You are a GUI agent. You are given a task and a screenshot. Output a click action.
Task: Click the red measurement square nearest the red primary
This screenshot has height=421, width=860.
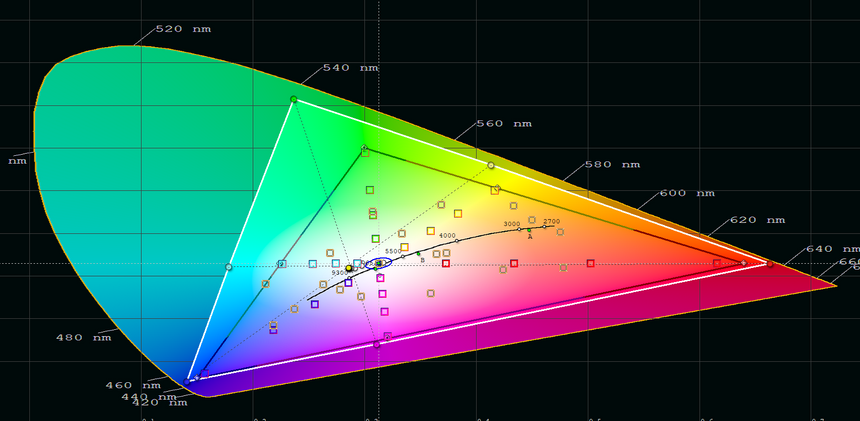point(717,263)
